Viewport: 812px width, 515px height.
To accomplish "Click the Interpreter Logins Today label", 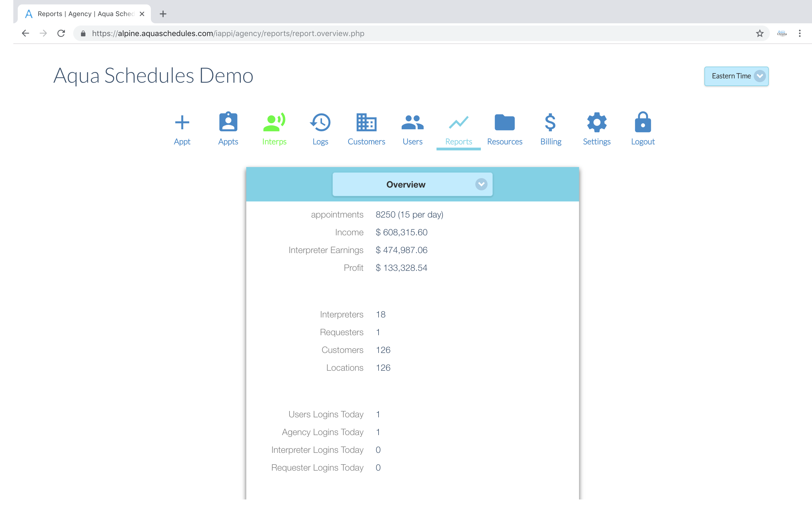I will [x=317, y=450].
